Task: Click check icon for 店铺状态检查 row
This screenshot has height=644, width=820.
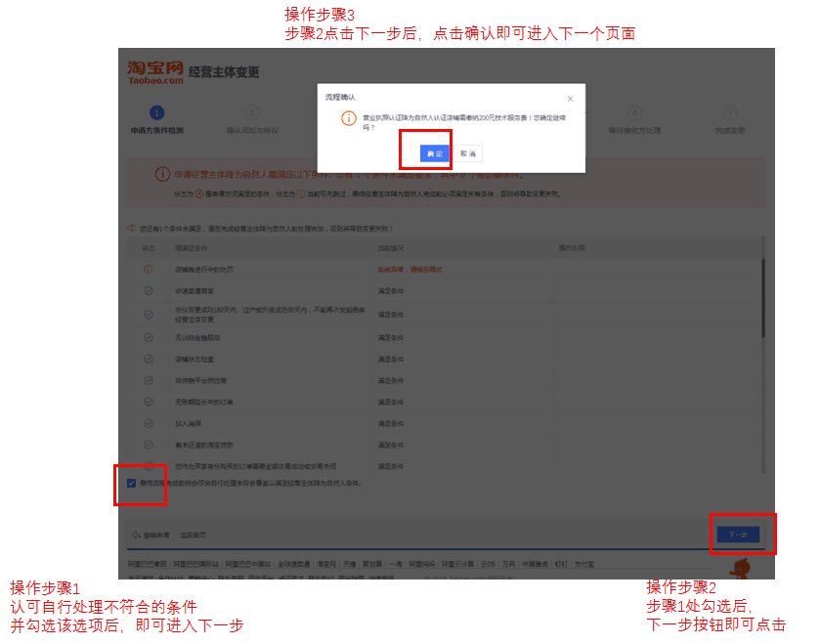Action: pyautogui.click(x=149, y=359)
